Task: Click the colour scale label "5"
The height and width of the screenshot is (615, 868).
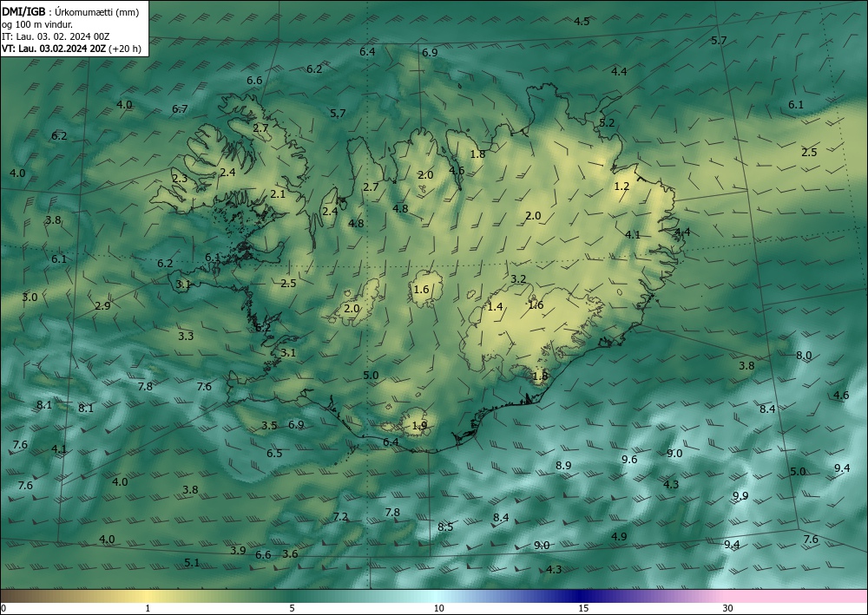Action: pos(292,608)
